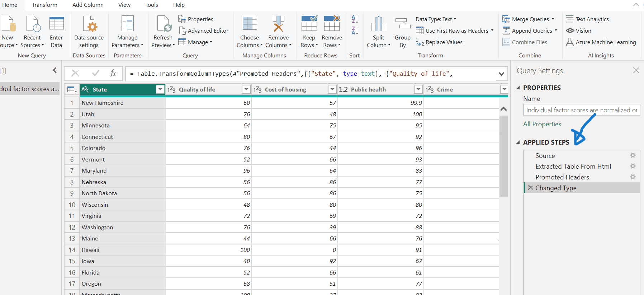Image resolution: width=644 pixels, height=295 pixels.
Task: Open the Merge Queries dropdown
Action: point(553,19)
